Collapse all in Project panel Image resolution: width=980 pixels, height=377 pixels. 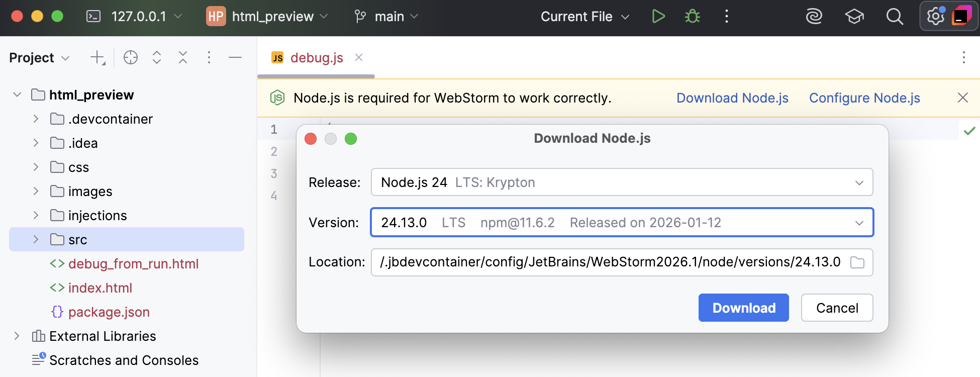click(183, 58)
